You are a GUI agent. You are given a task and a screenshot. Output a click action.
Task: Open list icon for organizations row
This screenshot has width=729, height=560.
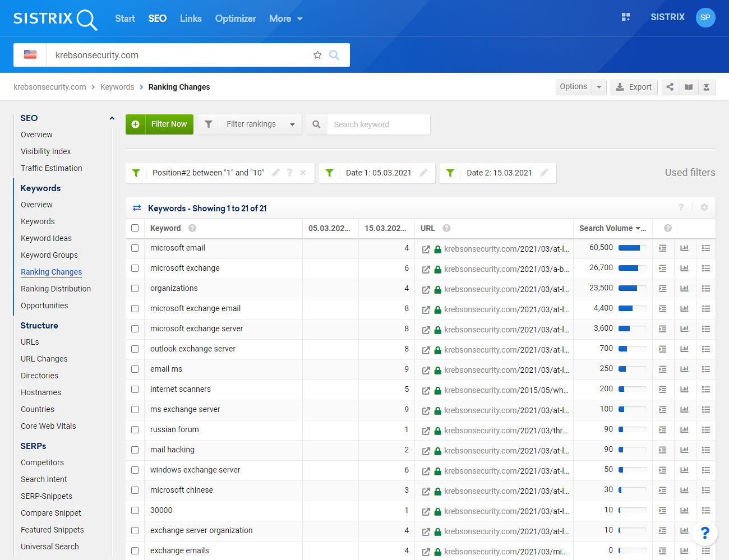point(706,289)
